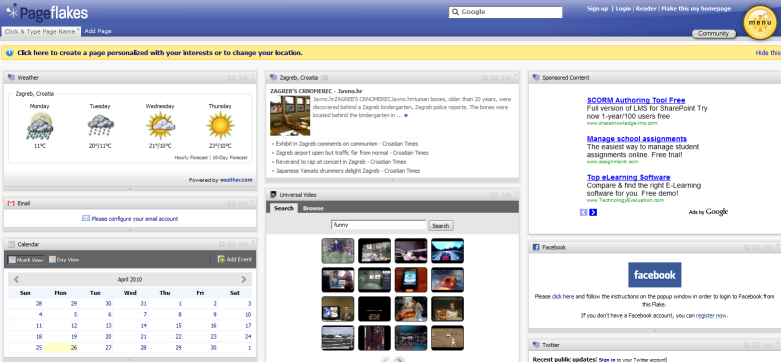Click the Facebook widget title icon

pyautogui.click(x=536, y=247)
